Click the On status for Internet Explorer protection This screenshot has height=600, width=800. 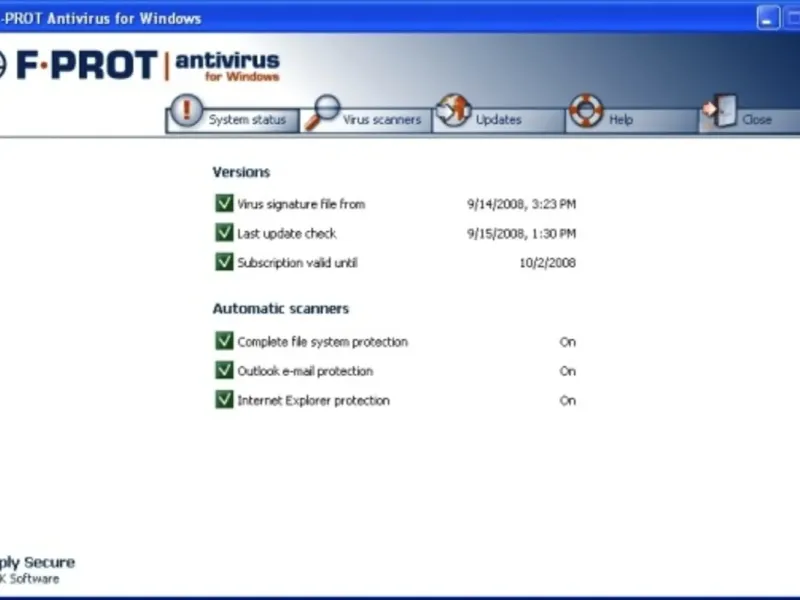568,401
